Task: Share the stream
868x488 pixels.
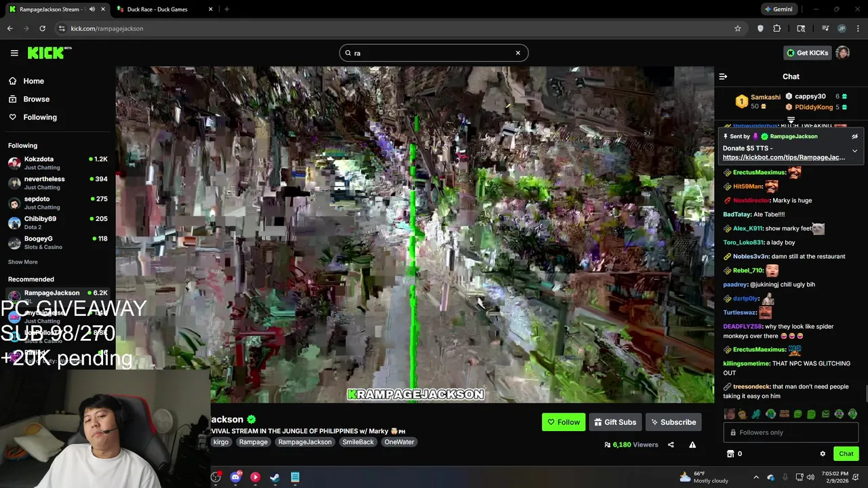Action: pyautogui.click(x=671, y=445)
